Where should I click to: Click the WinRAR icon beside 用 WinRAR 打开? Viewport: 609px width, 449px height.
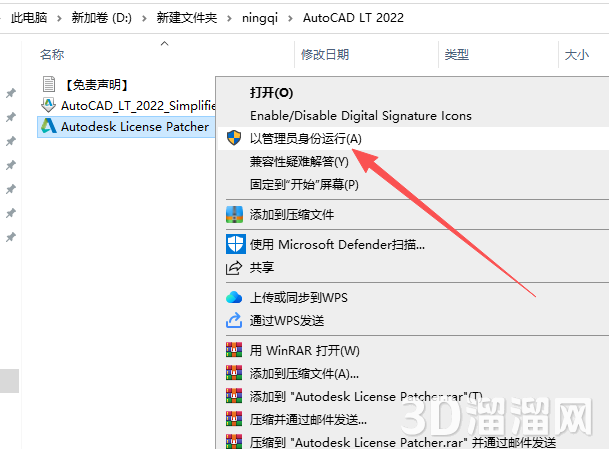coord(234,350)
